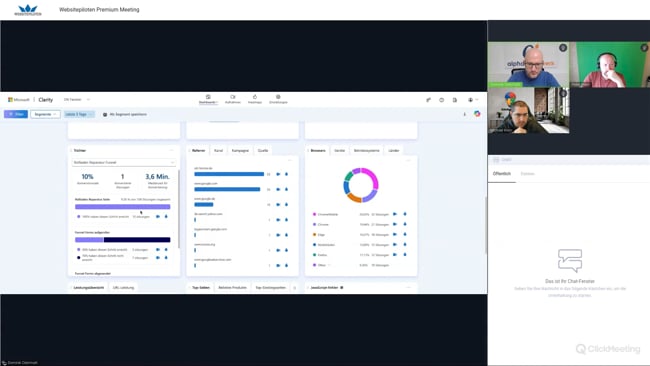Click the purple first funnel step bar
Viewport: 650px width, 366px height.
123,206
